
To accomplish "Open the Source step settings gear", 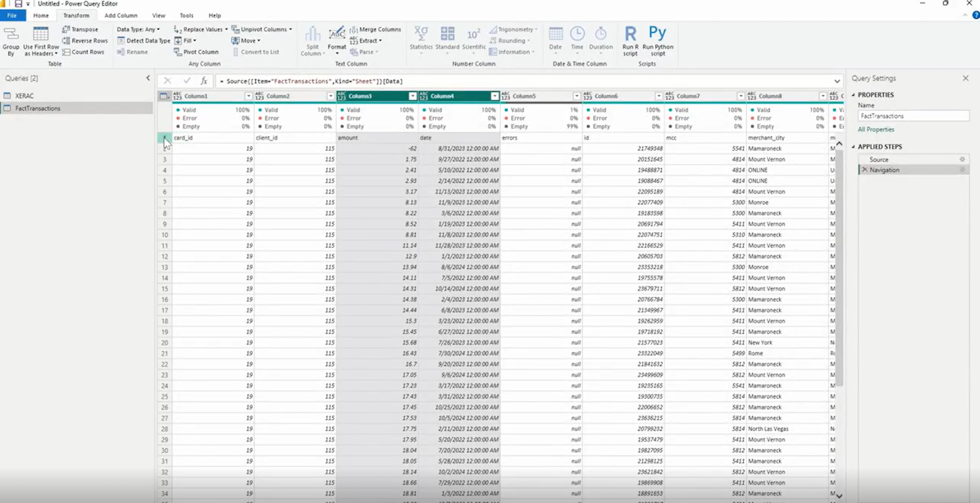I will pos(963,159).
